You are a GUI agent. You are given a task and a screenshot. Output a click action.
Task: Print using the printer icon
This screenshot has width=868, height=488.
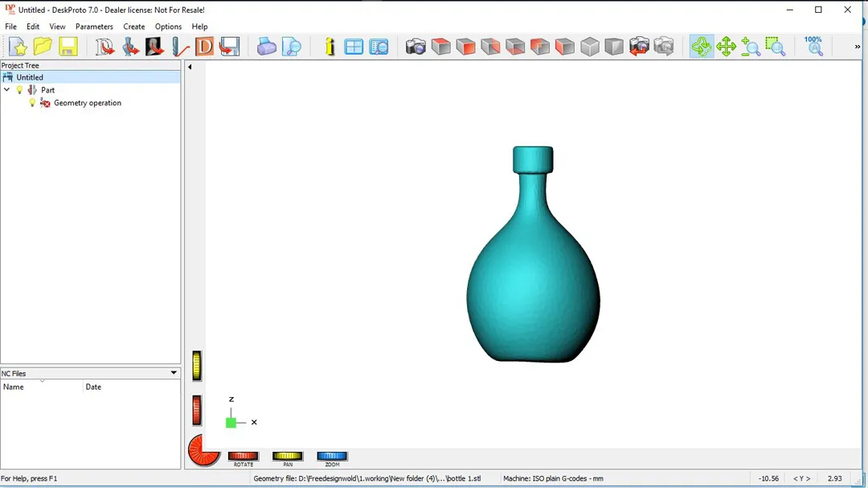coord(266,47)
